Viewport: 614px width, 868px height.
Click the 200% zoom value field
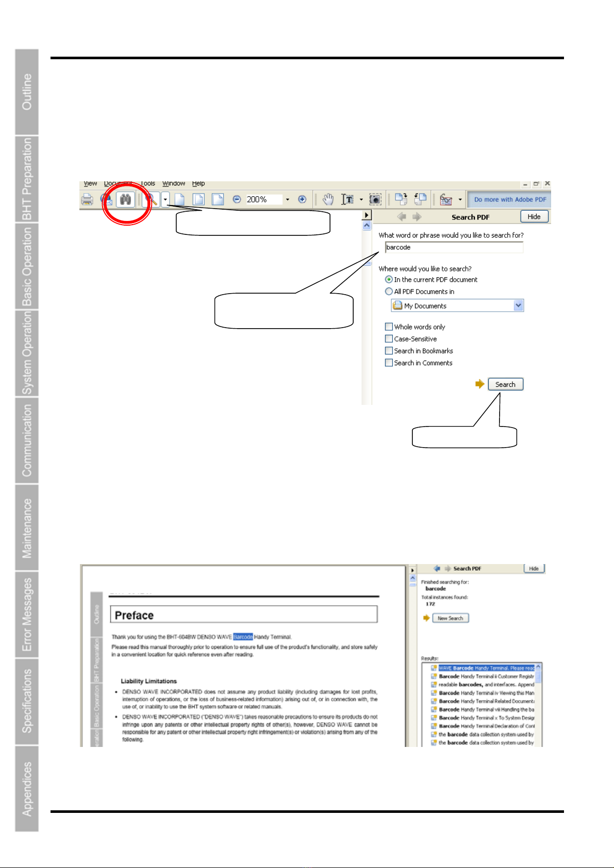[263, 199]
